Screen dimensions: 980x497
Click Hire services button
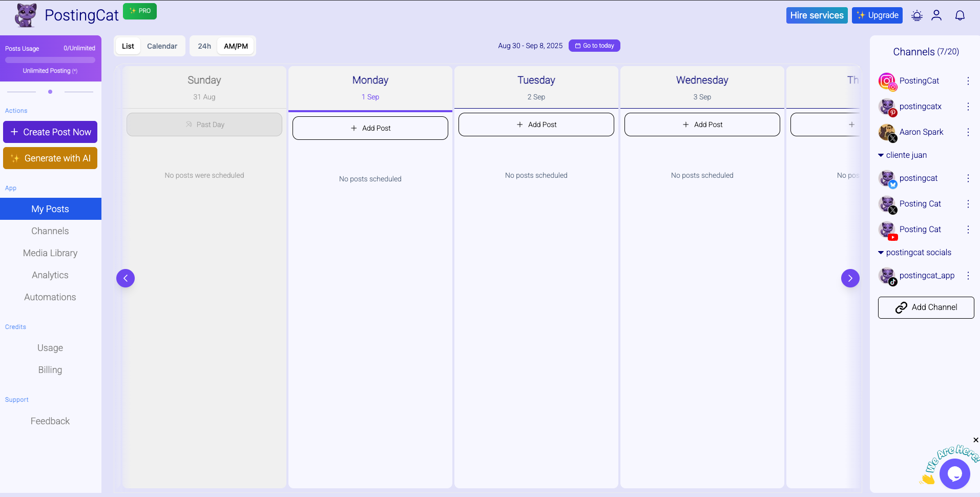pos(817,15)
